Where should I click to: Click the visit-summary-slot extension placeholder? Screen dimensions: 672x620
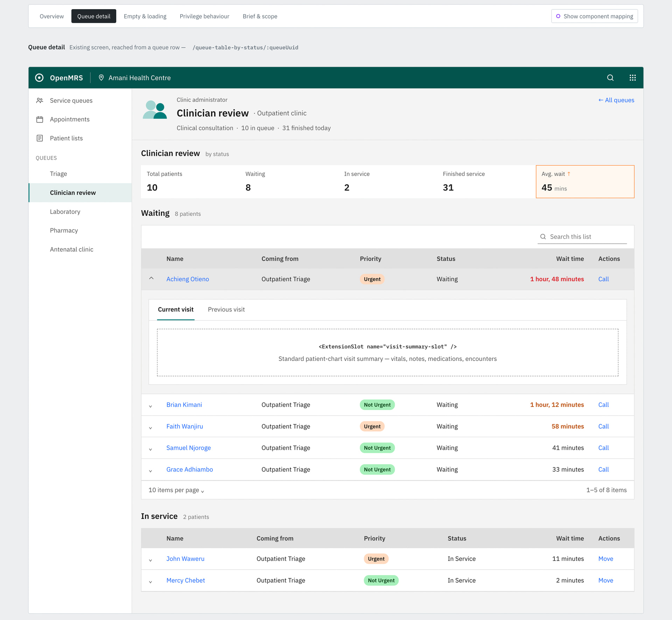[x=387, y=353]
